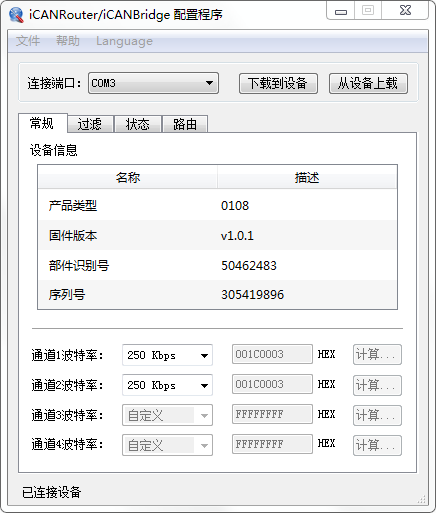Switch to the 状态 tab
Viewport: 436px width, 513px height.
click(138, 124)
